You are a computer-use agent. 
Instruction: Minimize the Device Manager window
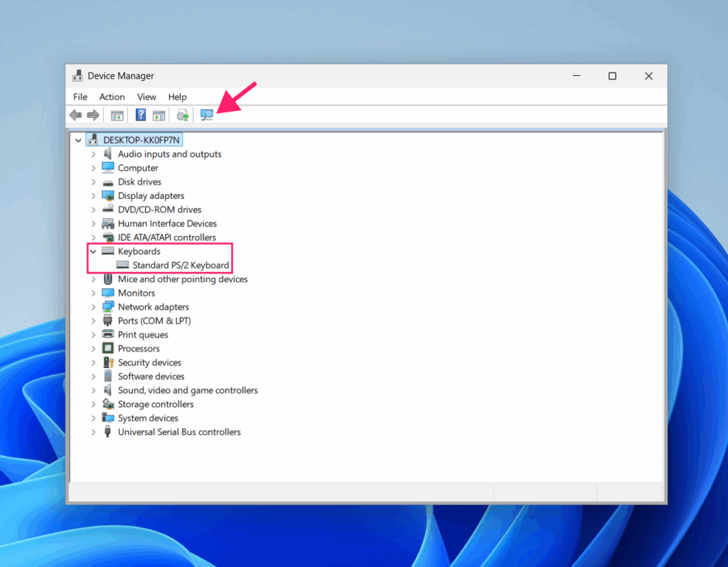577,75
